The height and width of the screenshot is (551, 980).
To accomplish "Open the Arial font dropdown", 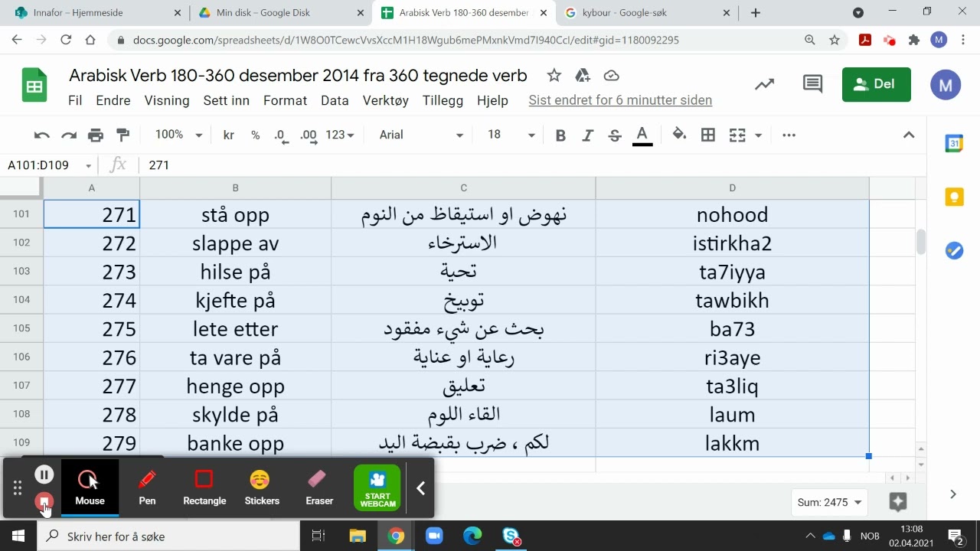I will 422,135.
